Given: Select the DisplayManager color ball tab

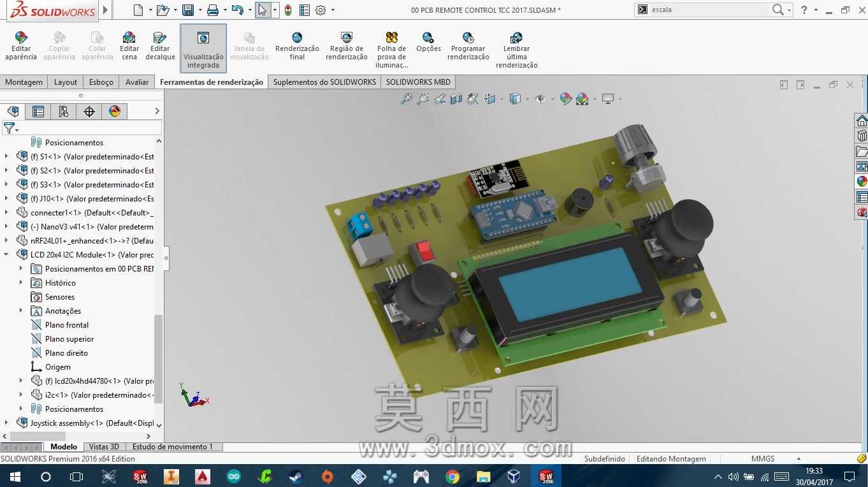Looking at the screenshot, I should point(115,112).
